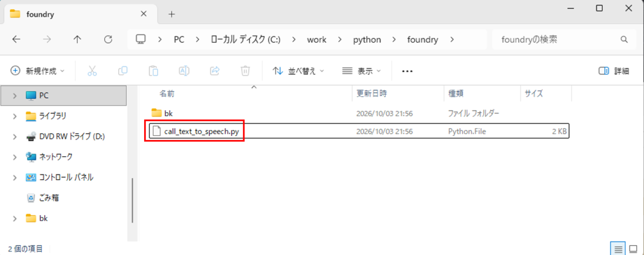
Task: Expand the ネットワーク tree node
Action: click(x=15, y=157)
